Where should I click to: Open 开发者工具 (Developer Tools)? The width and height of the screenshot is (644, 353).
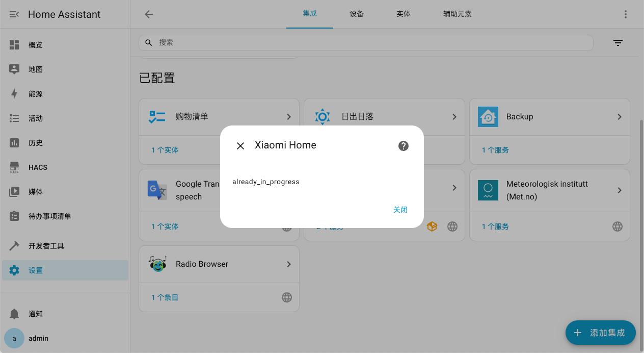pos(46,245)
